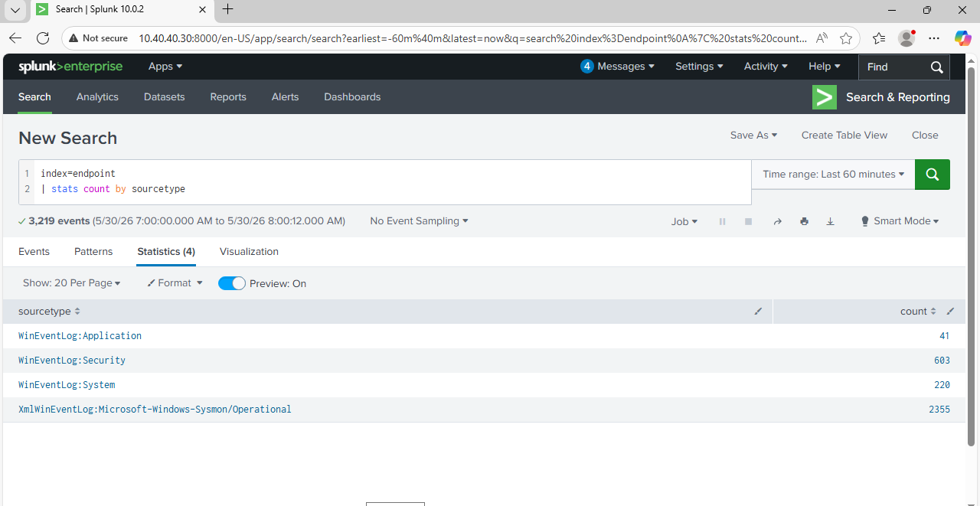This screenshot has width=980, height=506.
Task: Open No Event Sampling dropdown
Action: pyautogui.click(x=419, y=221)
